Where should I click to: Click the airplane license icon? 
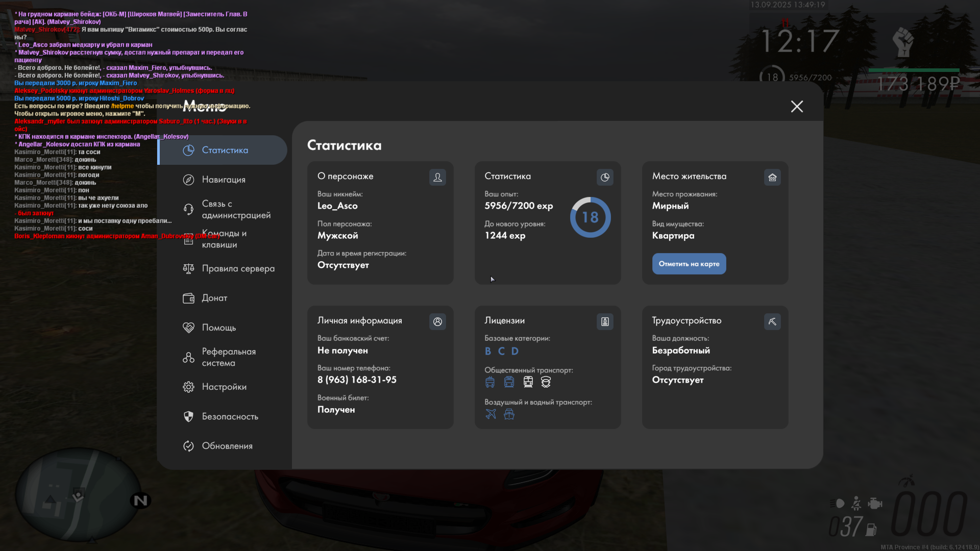click(x=491, y=414)
